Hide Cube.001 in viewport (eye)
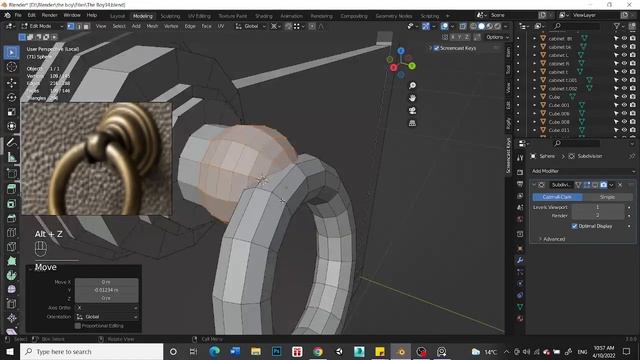Screen dimensions: 640x360 [x=624, y=105]
